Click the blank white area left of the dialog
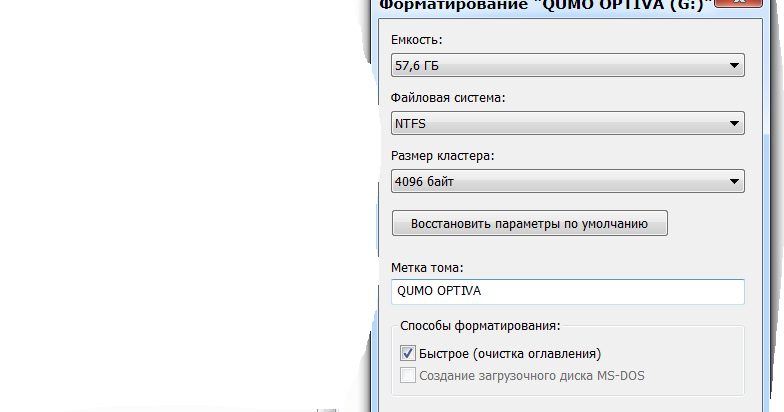784x412 pixels. pyautogui.click(x=170, y=200)
